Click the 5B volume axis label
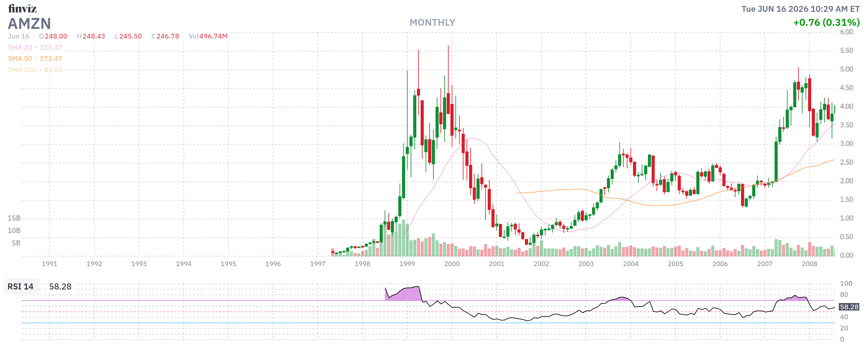 (x=16, y=243)
